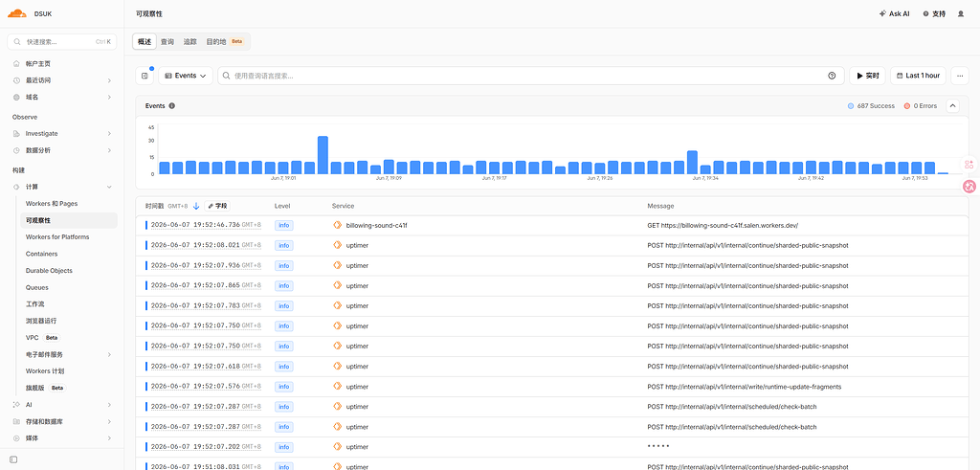The width and height of the screenshot is (980, 470).
Task: Focus the 快速搜索 quick search box
Action: (x=62, y=42)
